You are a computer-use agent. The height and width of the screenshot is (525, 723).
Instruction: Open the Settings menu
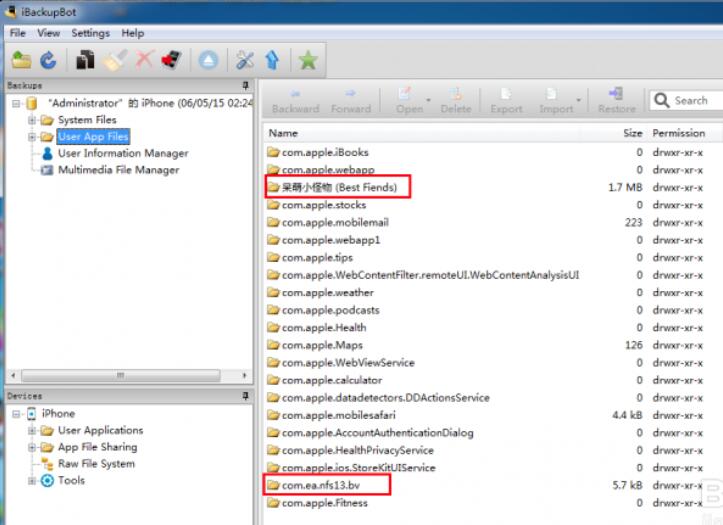tap(90, 33)
